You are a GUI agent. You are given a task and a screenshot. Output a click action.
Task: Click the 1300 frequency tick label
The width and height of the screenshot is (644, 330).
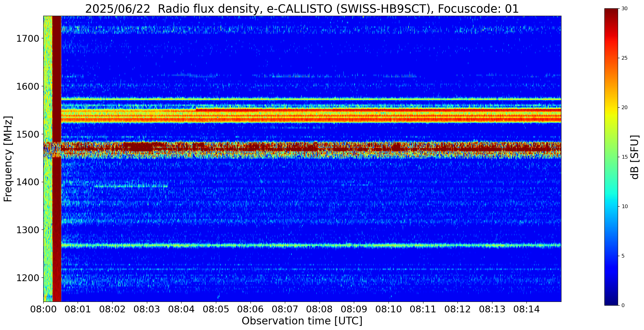(x=28, y=230)
